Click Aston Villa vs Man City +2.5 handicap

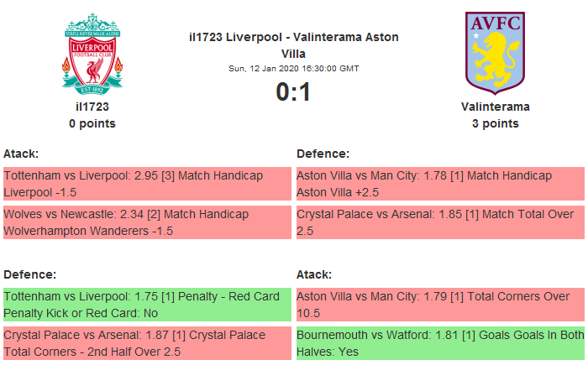[x=440, y=184]
